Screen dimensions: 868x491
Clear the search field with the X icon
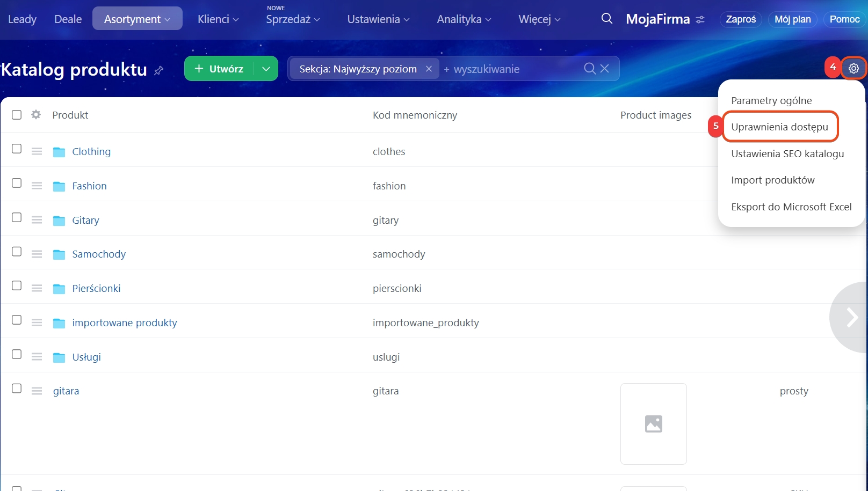pyautogui.click(x=605, y=69)
